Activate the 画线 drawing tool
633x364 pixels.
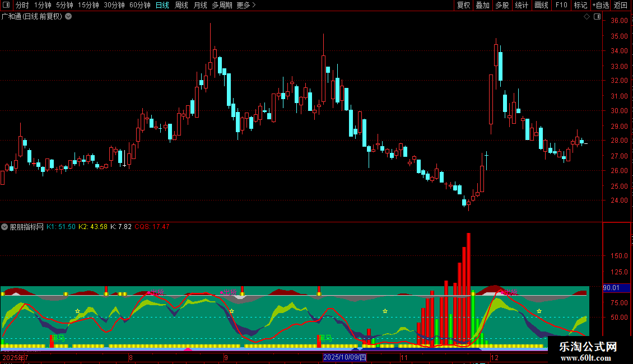[x=541, y=5]
